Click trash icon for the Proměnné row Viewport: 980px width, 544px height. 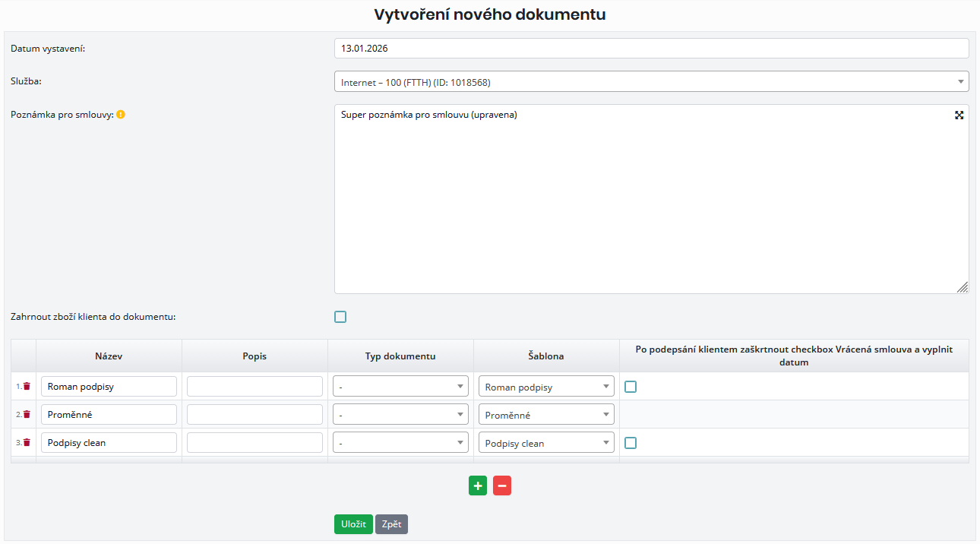point(27,414)
